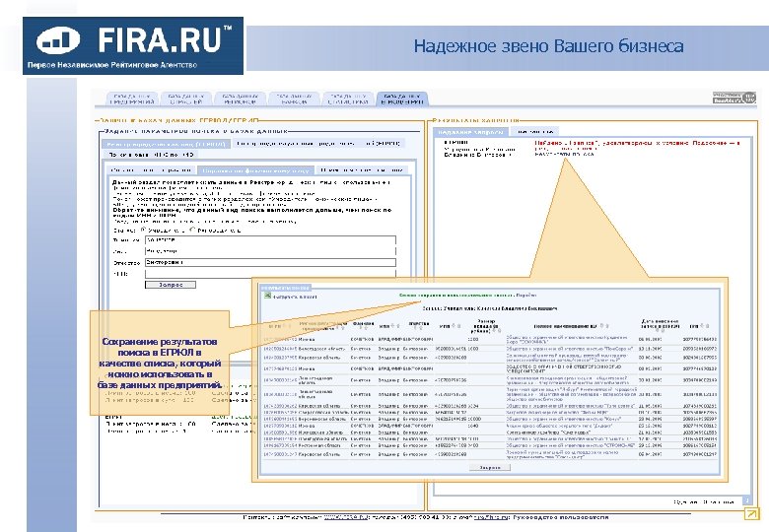Select the Руководитель radio button
Image resolution: width=769 pixels, height=532 pixels.
tap(192, 230)
